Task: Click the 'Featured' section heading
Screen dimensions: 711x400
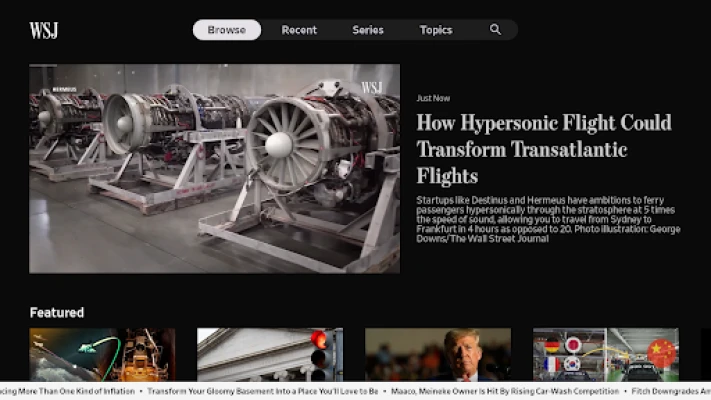Action: pos(57,312)
